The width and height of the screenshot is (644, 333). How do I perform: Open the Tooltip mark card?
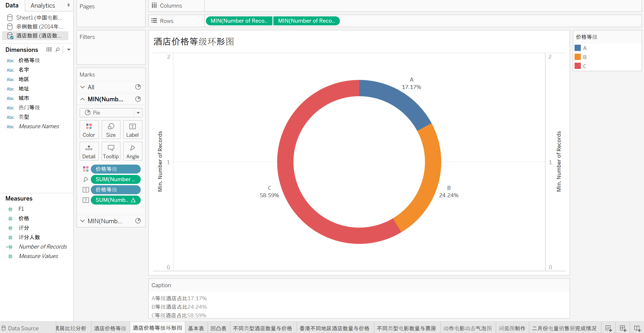click(x=111, y=152)
